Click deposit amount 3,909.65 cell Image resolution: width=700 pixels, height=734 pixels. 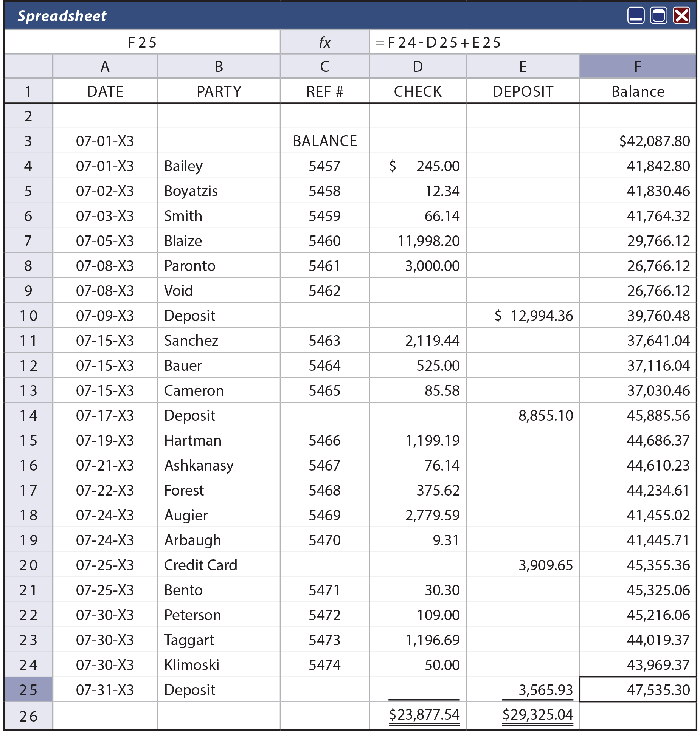[523, 565]
